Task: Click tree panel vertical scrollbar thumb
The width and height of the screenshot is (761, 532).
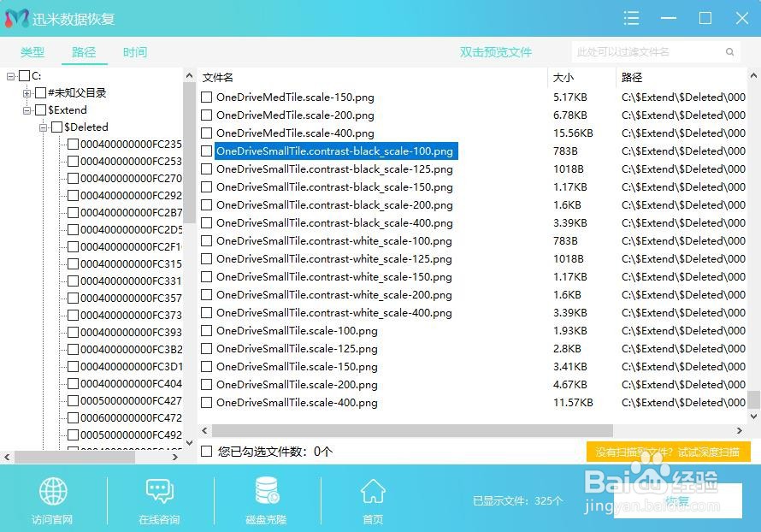Action: [189, 153]
